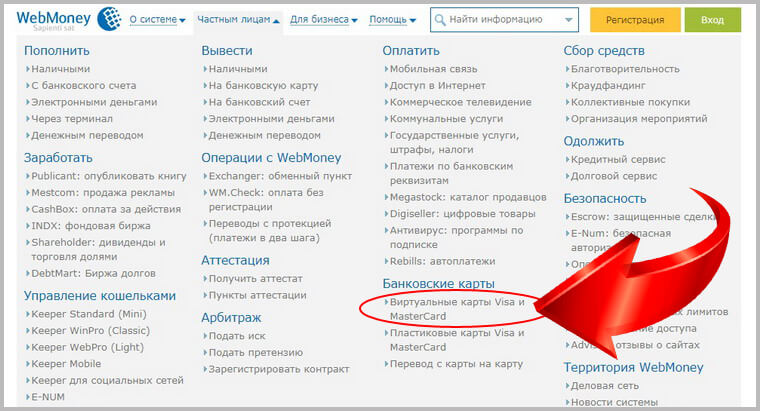
Task: Open 'Через терминал' link
Action: tap(72, 119)
